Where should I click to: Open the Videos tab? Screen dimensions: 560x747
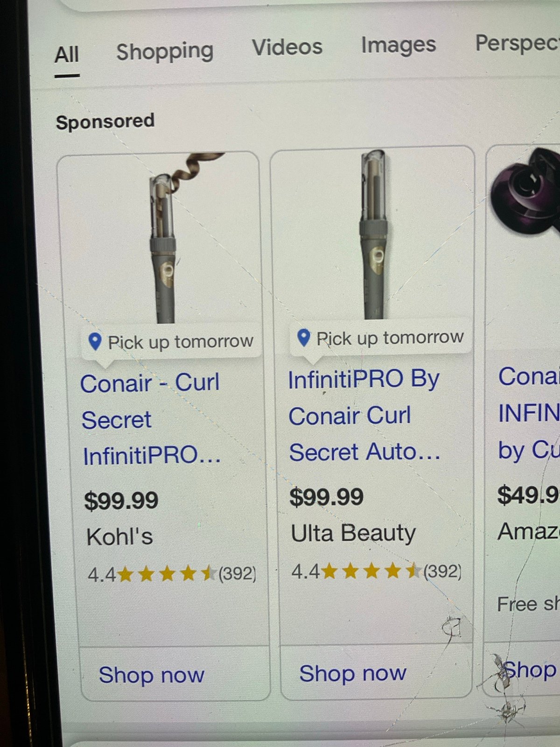(287, 47)
